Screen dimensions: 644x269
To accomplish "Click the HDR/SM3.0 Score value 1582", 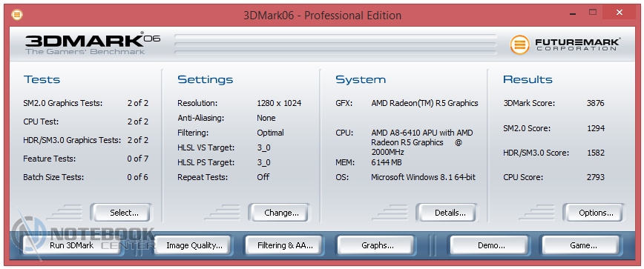I will pos(596,153).
